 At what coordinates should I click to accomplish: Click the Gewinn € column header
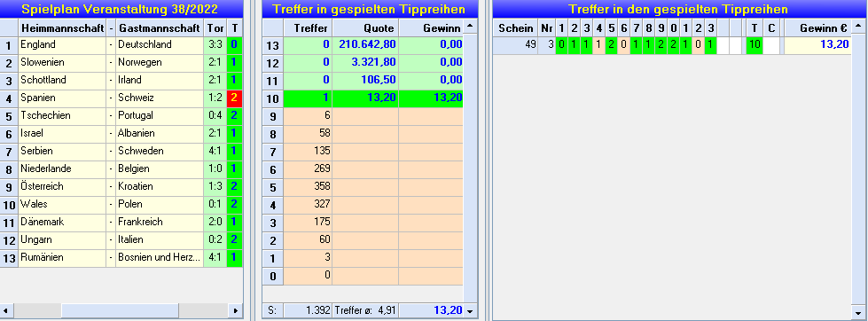click(x=817, y=27)
